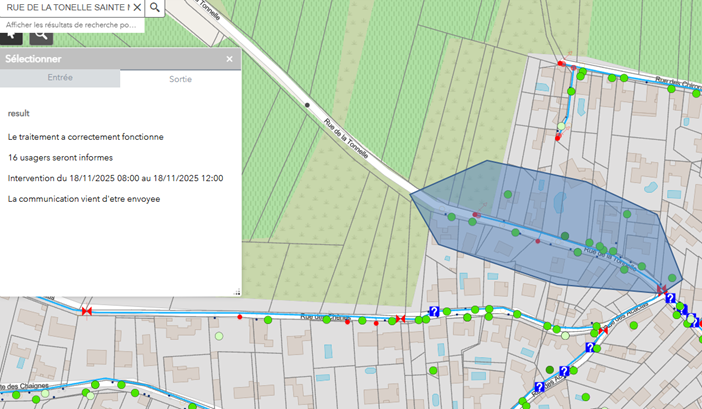Click the search magnifier button
The height and width of the screenshot is (409, 702).
155,8
